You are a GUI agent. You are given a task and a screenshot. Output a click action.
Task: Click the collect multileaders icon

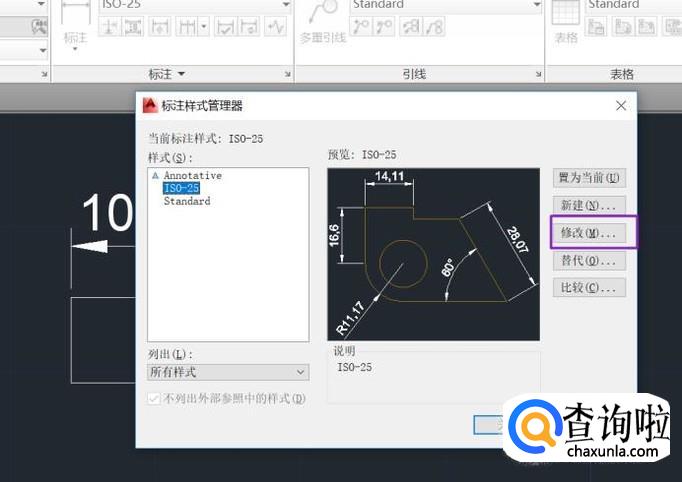(434, 27)
